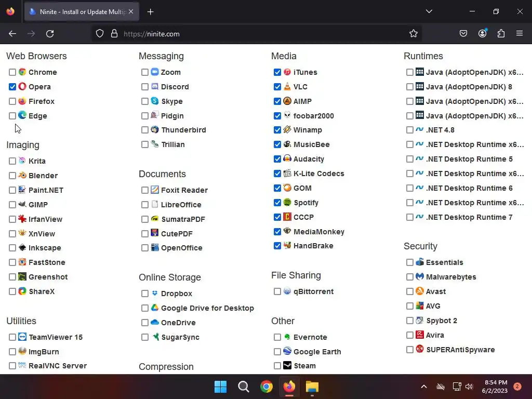The height and width of the screenshot is (399, 532).
Task: Open the tracking protection shield icon
Action: 99,34
